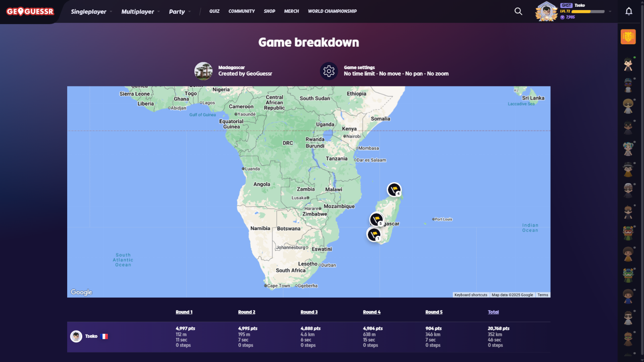Expand the Singleplayer dropdown menu
Viewport: 644px width, 362px height.
[x=91, y=12]
